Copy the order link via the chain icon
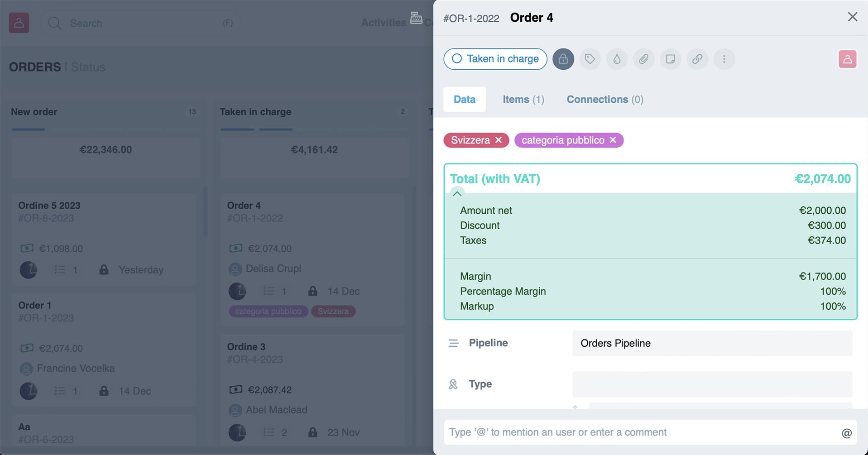The width and height of the screenshot is (868, 455). (697, 59)
